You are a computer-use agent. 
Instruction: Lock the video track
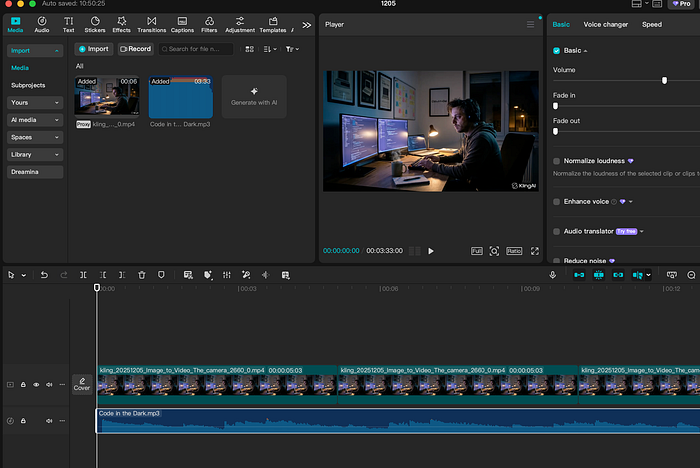(x=24, y=384)
